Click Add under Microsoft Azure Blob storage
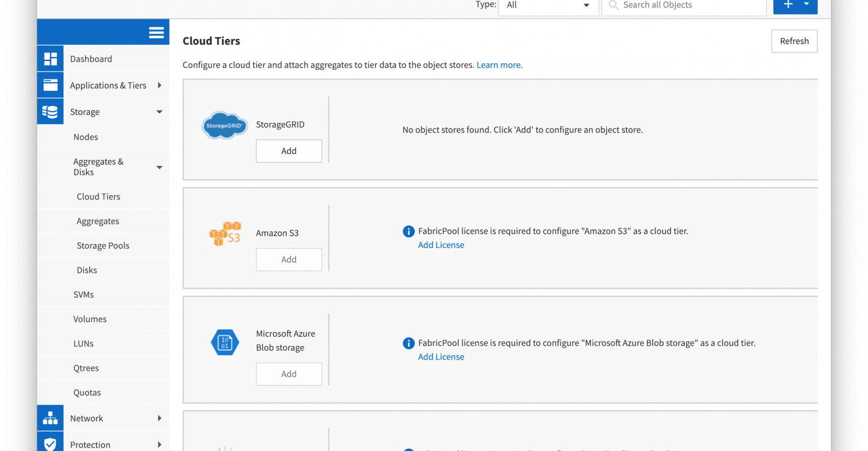The image size is (868, 451). (x=289, y=374)
